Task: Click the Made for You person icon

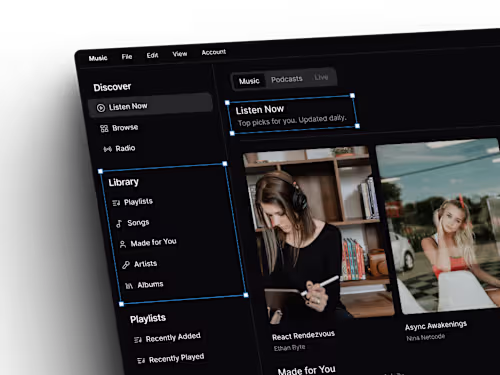Action: (123, 244)
